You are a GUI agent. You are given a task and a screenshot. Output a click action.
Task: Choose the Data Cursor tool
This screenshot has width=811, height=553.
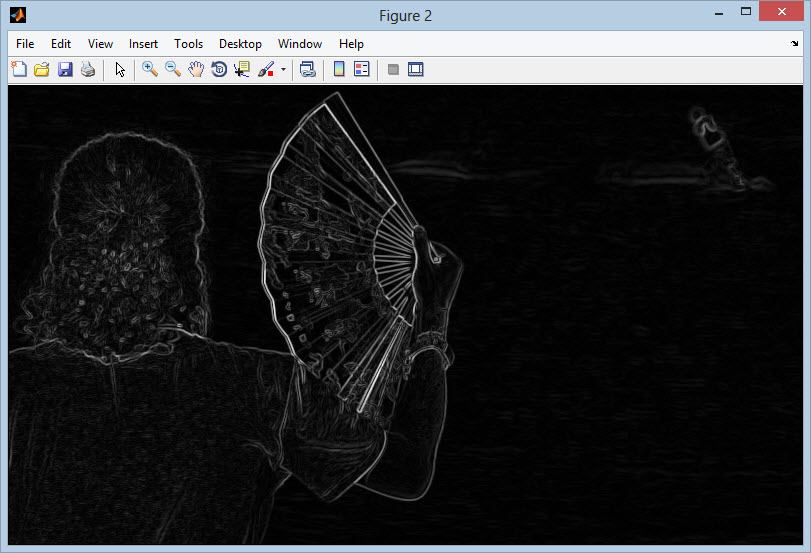242,69
